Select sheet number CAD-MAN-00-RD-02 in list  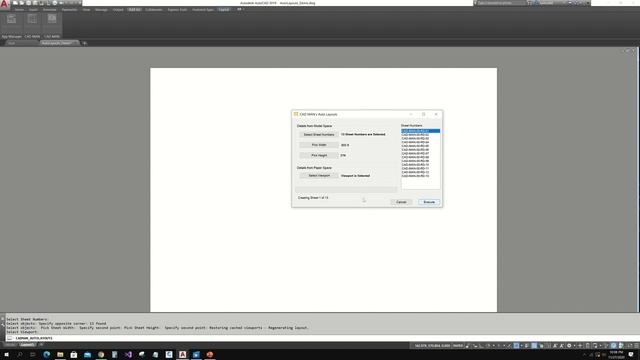tap(420, 135)
